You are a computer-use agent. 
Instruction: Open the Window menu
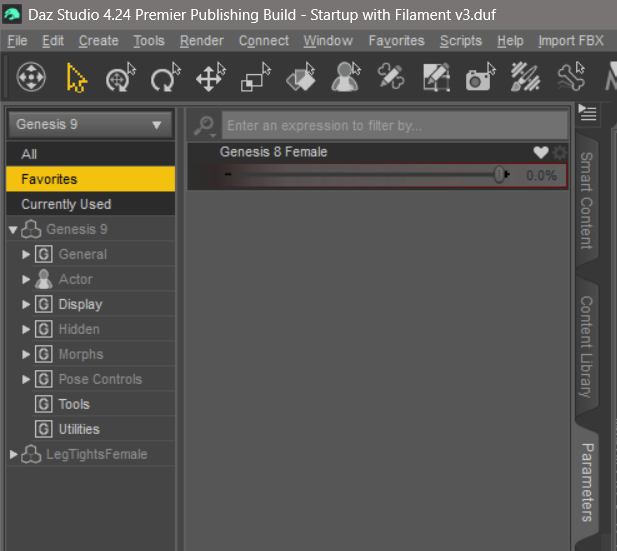coord(328,41)
